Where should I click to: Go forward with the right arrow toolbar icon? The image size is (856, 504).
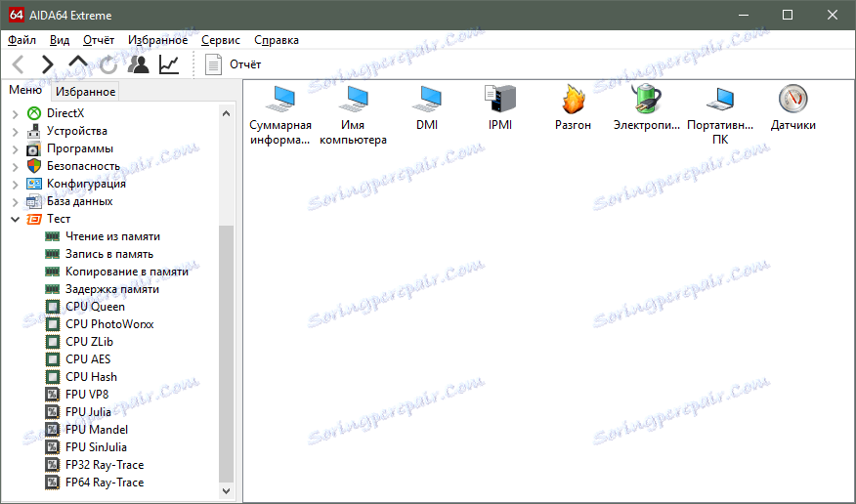coord(48,64)
